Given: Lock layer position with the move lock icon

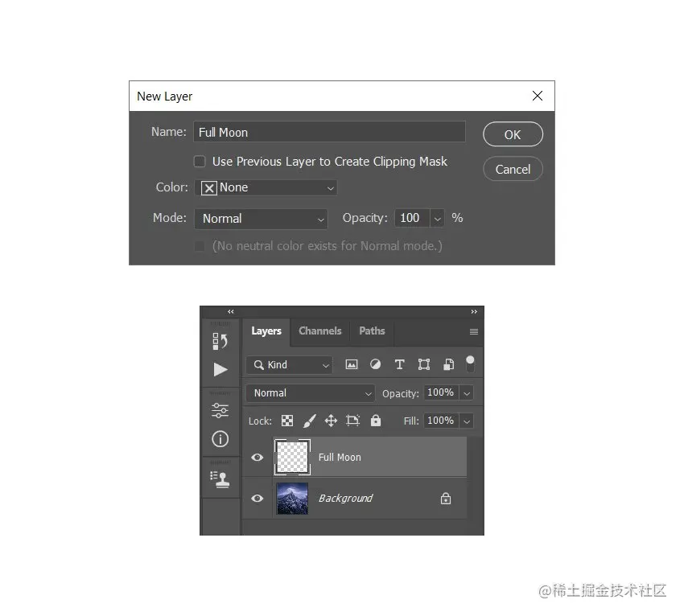Looking at the screenshot, I should [x=329, y=421].
